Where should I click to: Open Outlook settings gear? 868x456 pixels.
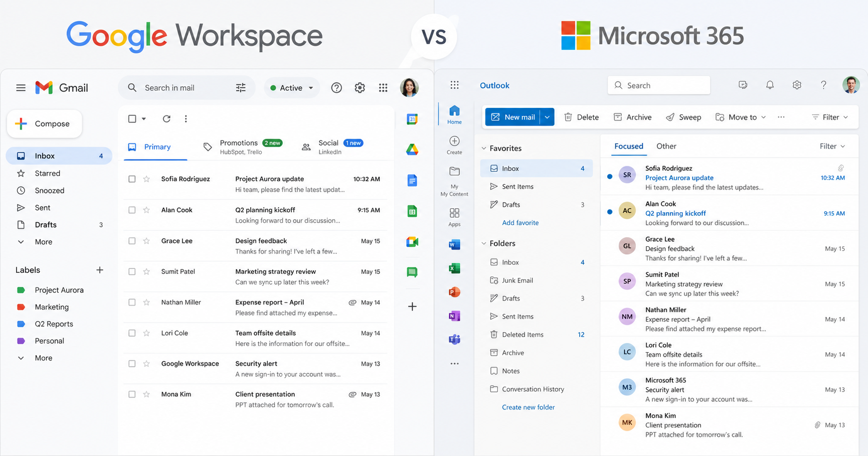coord(797,85)
